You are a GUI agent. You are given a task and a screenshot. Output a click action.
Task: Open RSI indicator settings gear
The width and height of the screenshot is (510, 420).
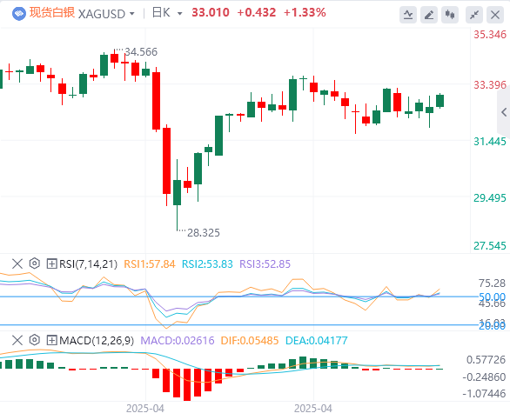[x=35, y=263]
